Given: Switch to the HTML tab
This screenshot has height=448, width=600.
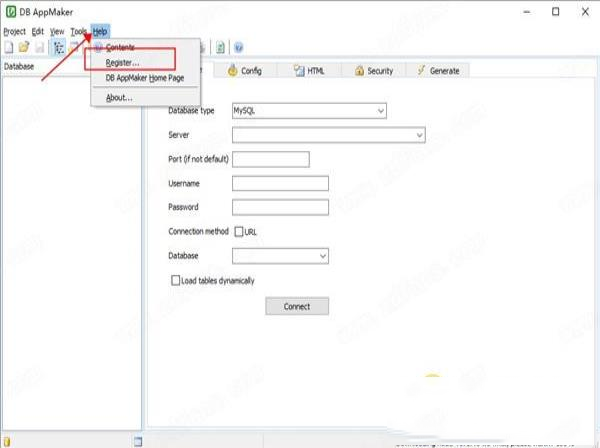Looking at the screenshot, I should pos(309,71).
